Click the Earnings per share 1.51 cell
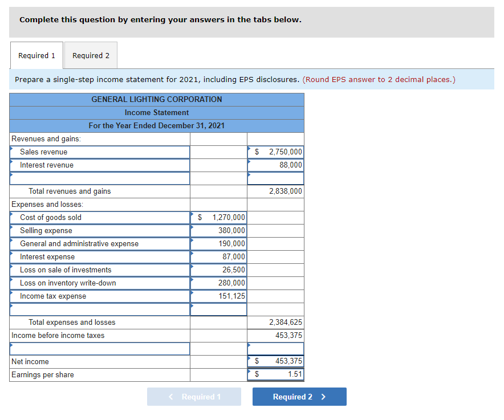504x420 pixels. tap(275, 374)
